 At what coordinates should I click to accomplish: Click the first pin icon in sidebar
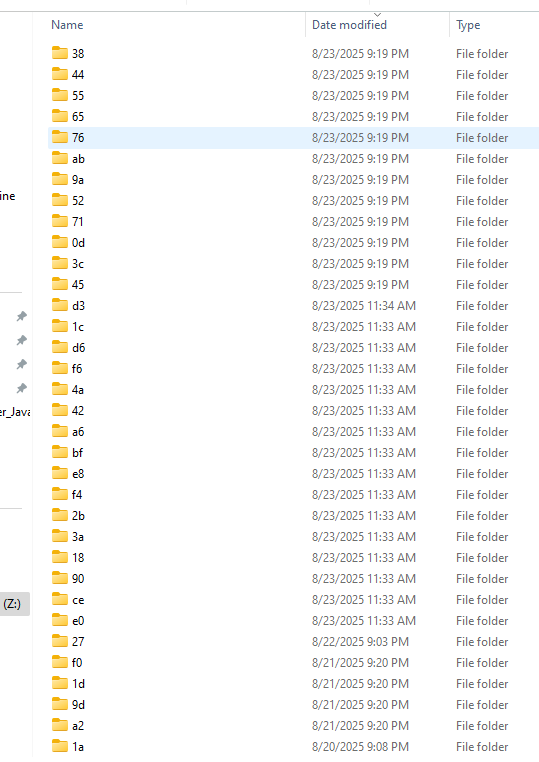(x=21, y=316)
